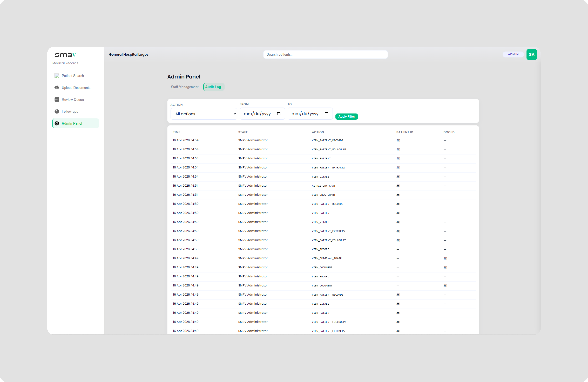Open the Upload Documents menu item
The width and height of the screenshot is (588, 382).
click(x=76, y=88)
